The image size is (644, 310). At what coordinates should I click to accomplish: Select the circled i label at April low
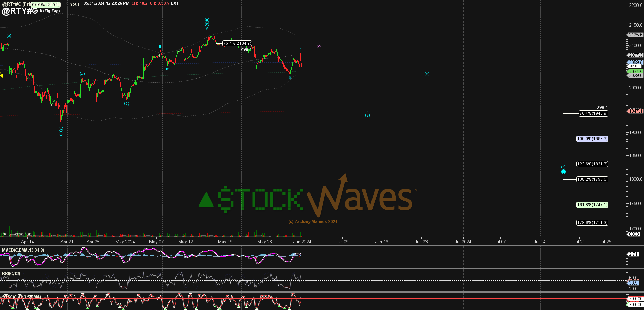point(61,133)
